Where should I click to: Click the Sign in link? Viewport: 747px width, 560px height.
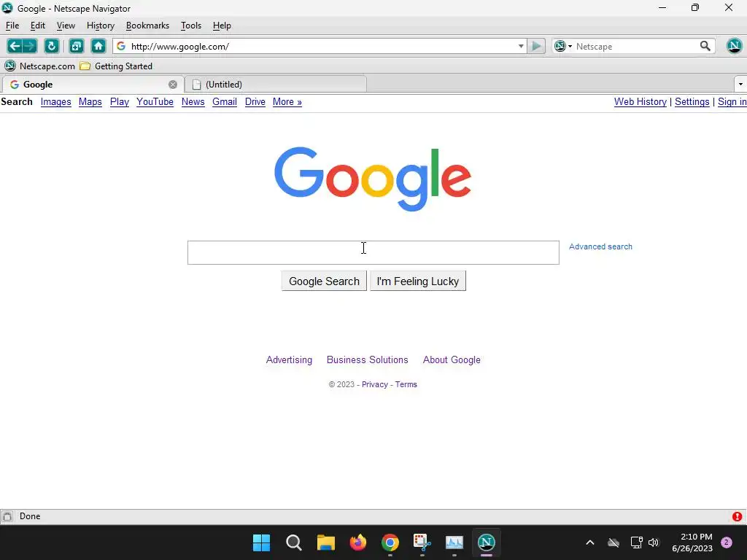(x=732, y=102)
